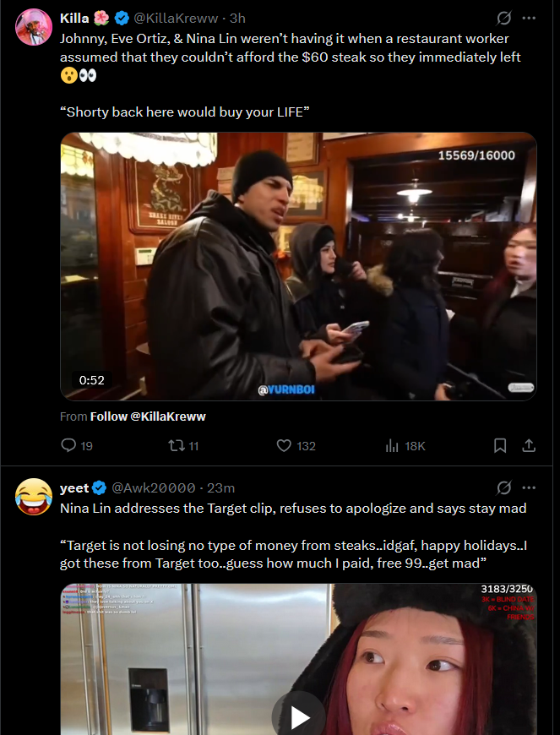560x735 pixels.
Task: Open more options on KillaKreww's post
Action: [529, 19]
